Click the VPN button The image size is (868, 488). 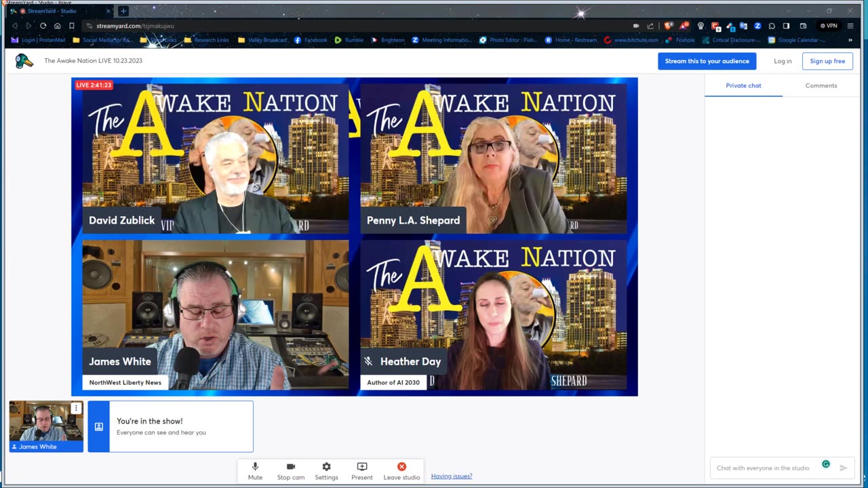point(829,26)
